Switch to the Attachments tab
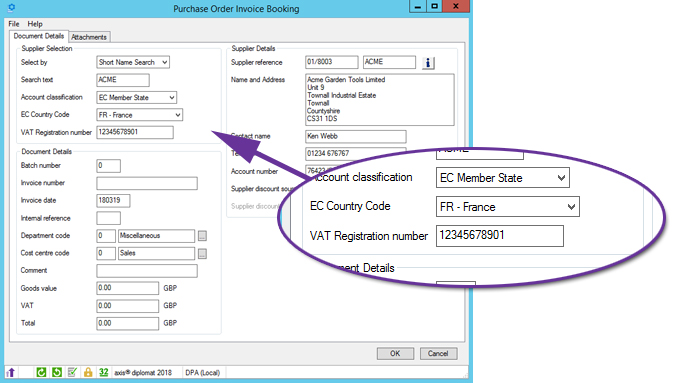676x383 pixels. [x=89, y=37]
